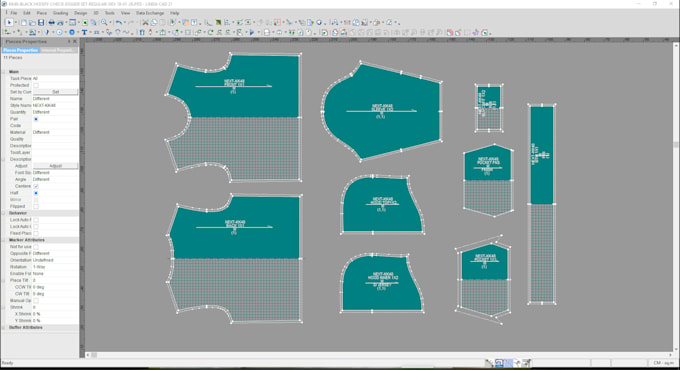
Task: Select the BACK pattern piece
Action: point(234,259)
